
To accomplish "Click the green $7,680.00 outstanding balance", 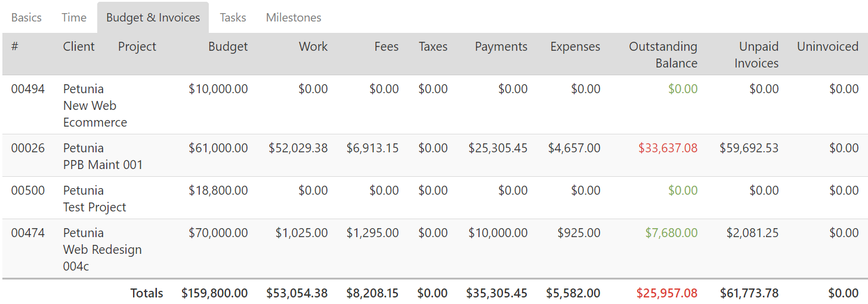I will tap(671, 233).
